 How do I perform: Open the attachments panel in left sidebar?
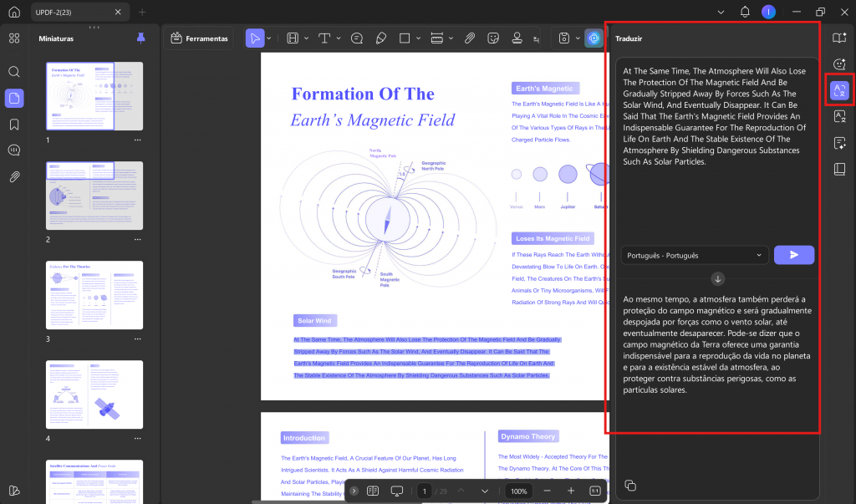(14, 176)
